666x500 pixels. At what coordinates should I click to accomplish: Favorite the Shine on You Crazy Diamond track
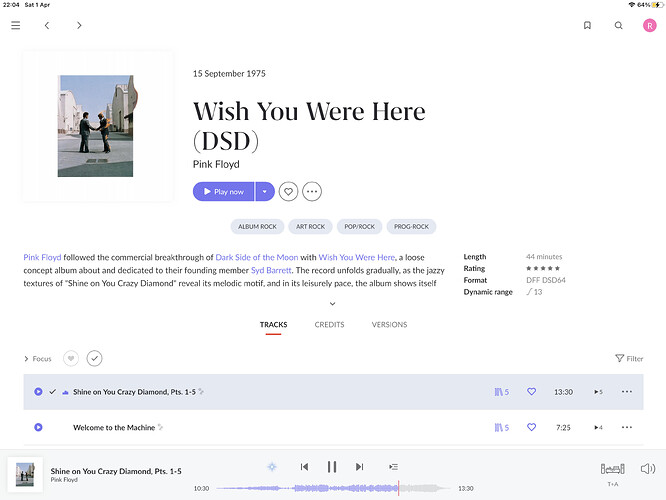pos(532,392)
